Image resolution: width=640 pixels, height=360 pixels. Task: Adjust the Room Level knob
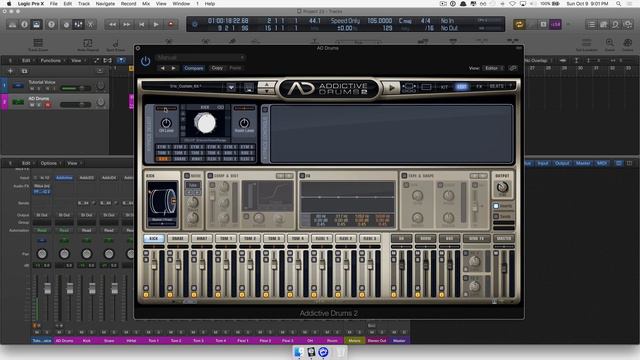244,123
